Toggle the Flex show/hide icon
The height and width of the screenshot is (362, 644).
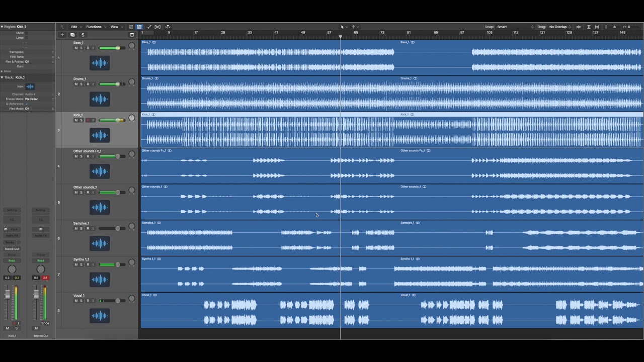157,27
